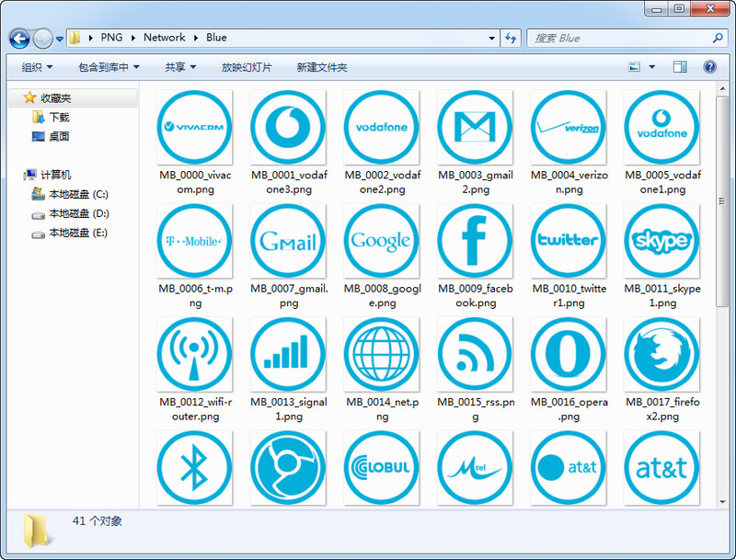
Task: Click Network in the address breadcrumb
Action: [x=165, y=38]
